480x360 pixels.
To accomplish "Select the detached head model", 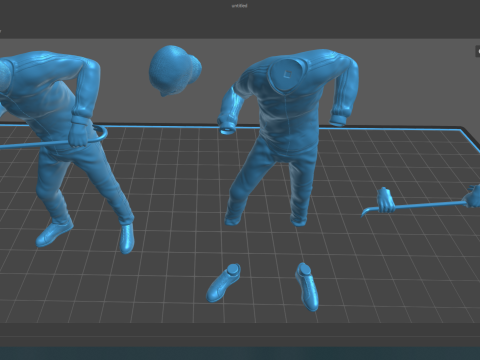I will click(174, 70).
